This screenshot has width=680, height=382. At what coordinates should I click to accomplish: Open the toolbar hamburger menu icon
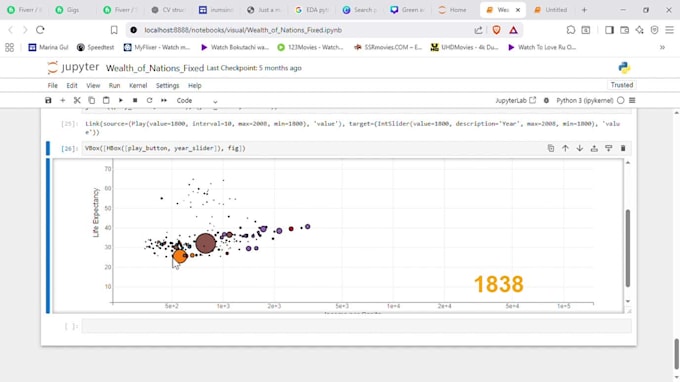[x=632, y=100]
